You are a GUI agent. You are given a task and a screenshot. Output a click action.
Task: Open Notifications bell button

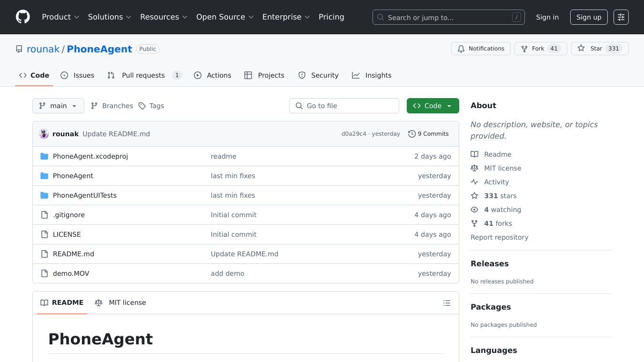(481, 49)
